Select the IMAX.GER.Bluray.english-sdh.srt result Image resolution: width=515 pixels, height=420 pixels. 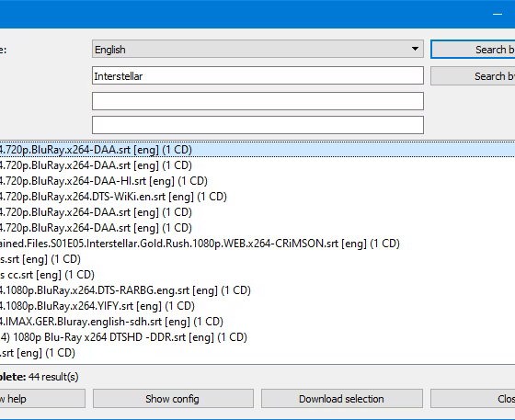point(257,322)
